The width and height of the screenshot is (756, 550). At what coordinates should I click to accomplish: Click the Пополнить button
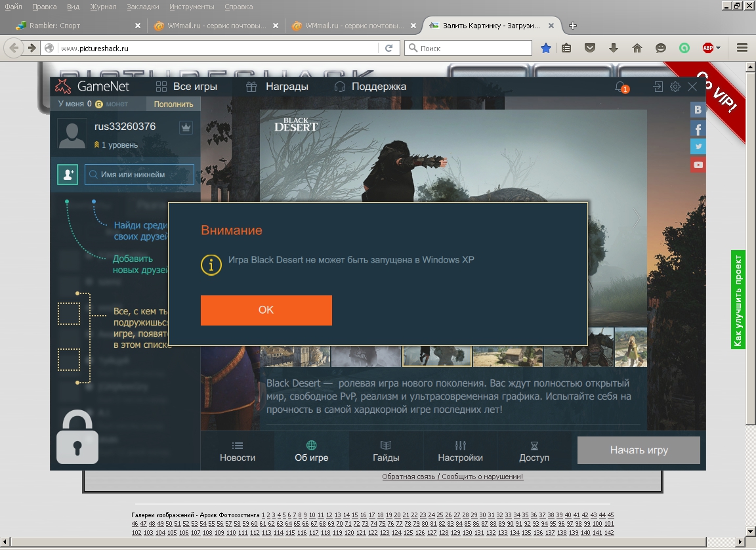(x=173, y=104)
